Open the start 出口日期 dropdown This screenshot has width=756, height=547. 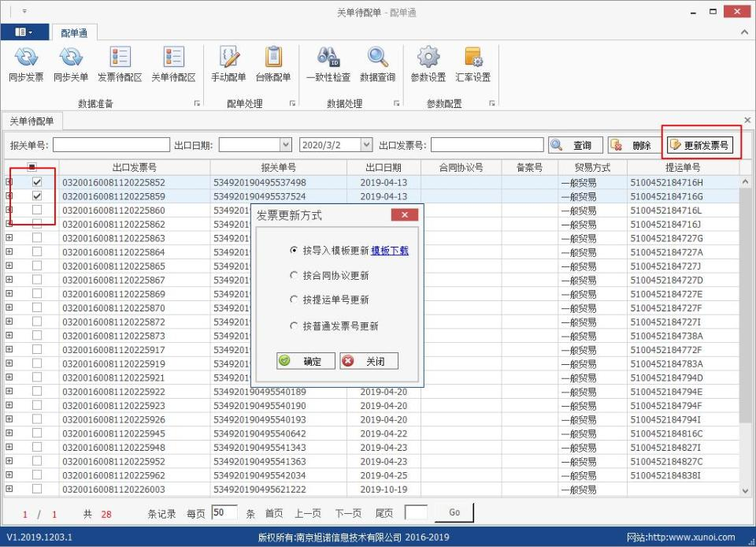[x=286, y=145]
